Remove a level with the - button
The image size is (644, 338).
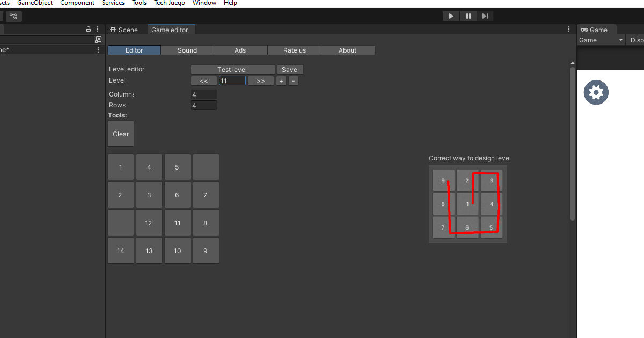(294, 81)
